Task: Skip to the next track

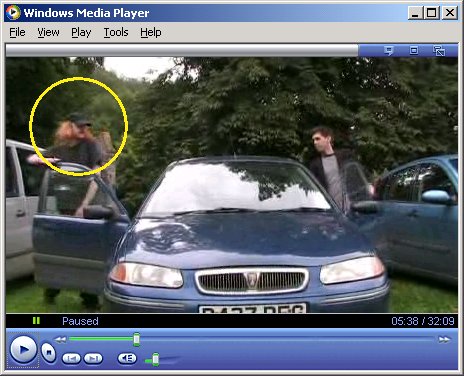Action: tap(94, 359)
